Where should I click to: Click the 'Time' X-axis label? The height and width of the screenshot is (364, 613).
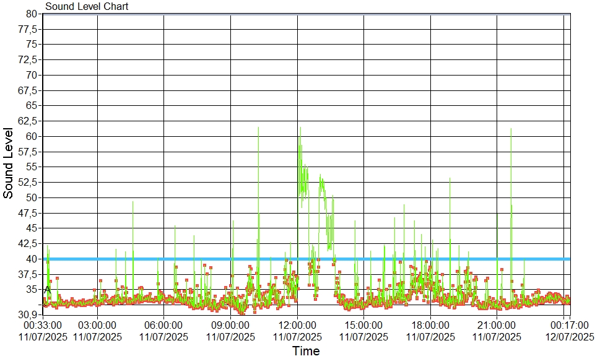point(306,352)
